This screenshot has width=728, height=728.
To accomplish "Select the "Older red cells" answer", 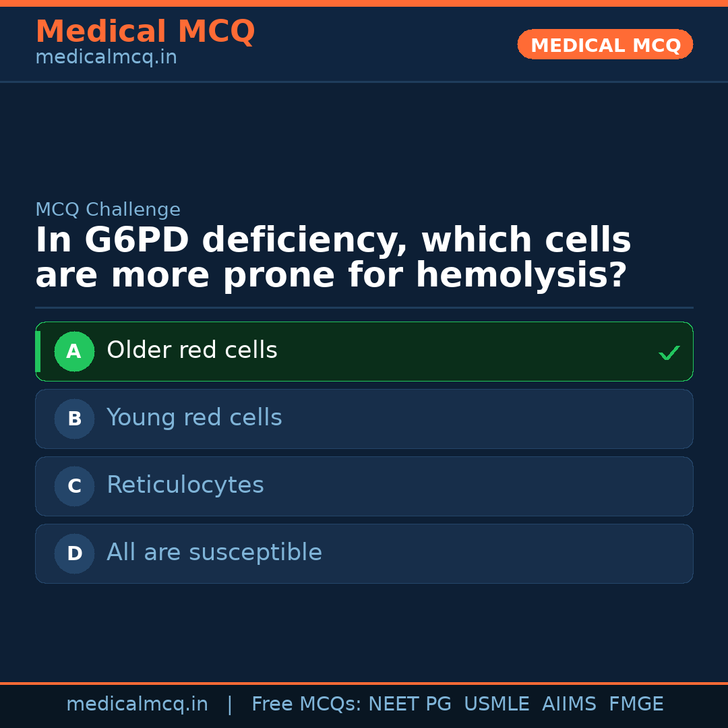I will tap(192, 351).
